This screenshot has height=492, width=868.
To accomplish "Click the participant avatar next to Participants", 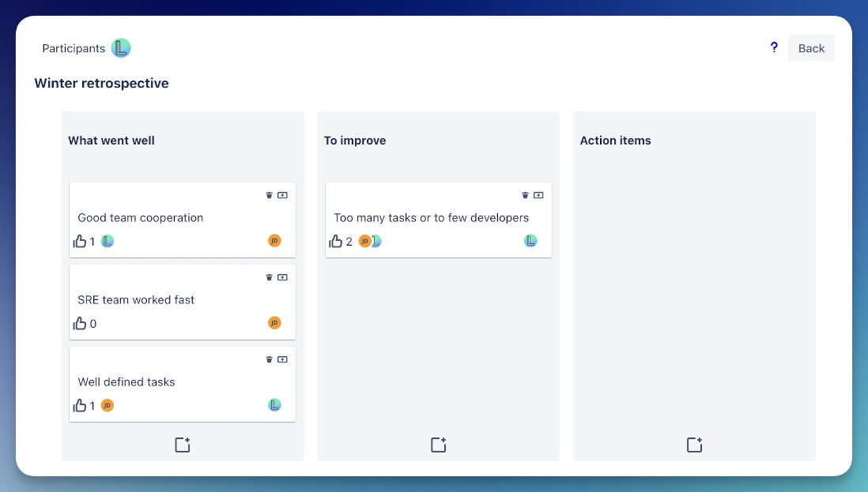I will point(121,48).
